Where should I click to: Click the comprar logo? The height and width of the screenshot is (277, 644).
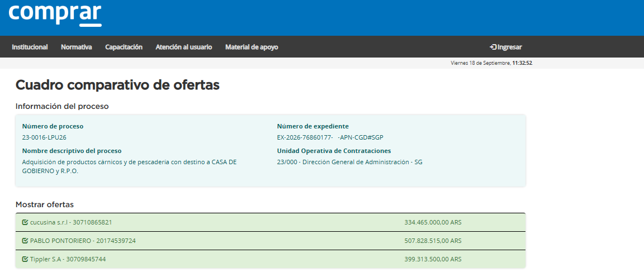click(x=55, y=15)
